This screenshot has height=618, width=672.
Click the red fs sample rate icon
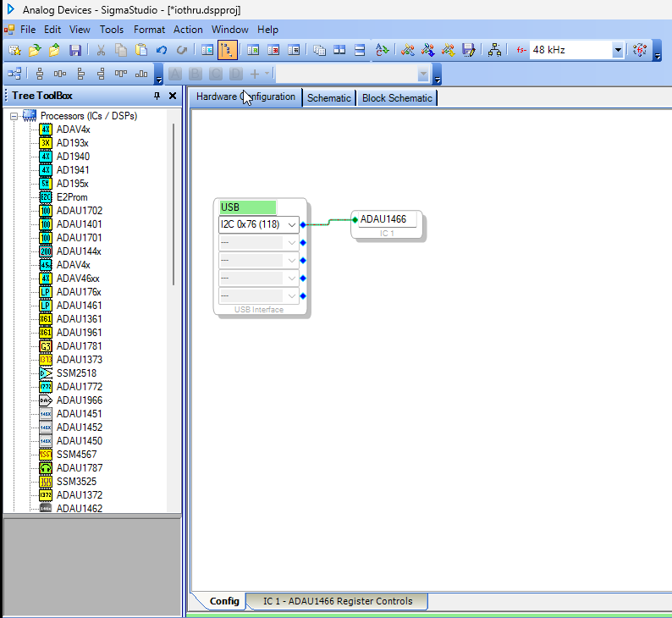pos(521,50)
